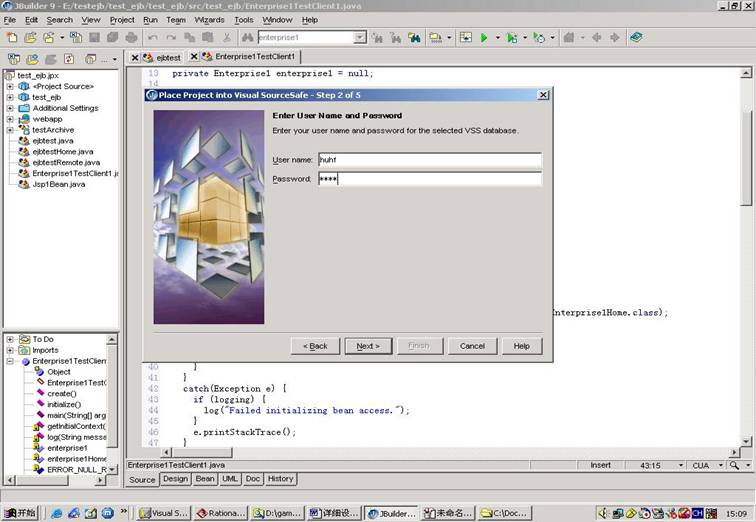Click the Forward navigation arrow icon
Image resolution: width=756 pixels, height=522 pixels.
[x=615, y=38]
